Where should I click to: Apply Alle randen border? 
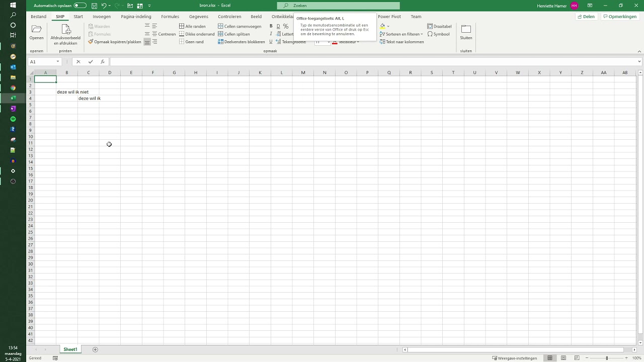(192, 26)
